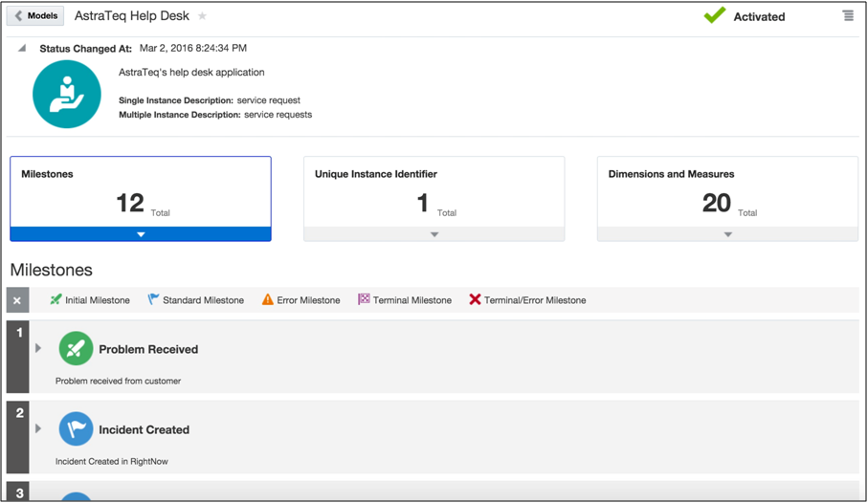Select milestone number 1 handle

[x=18, y=357]
